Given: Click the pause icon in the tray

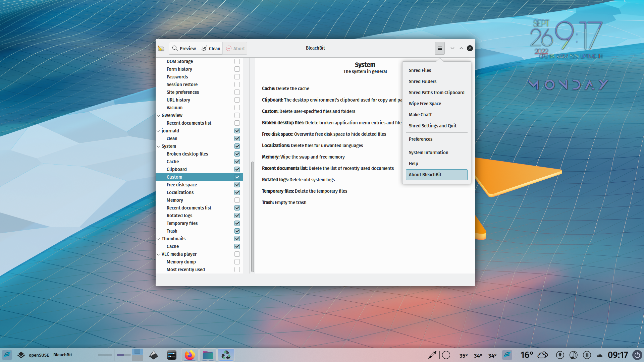Looking at the screenshot, I should coord(587,355).
